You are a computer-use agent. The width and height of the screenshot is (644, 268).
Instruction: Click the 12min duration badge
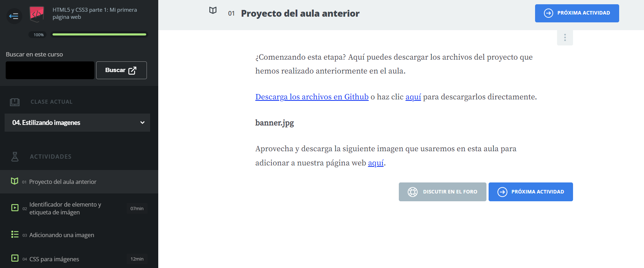click(137, 259)
